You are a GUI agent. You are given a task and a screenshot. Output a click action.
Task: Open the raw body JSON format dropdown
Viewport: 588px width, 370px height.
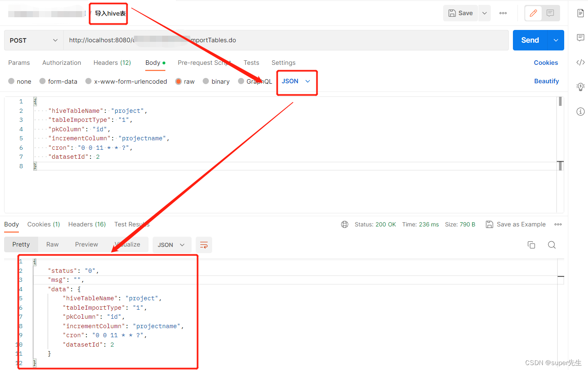(297, 81)
